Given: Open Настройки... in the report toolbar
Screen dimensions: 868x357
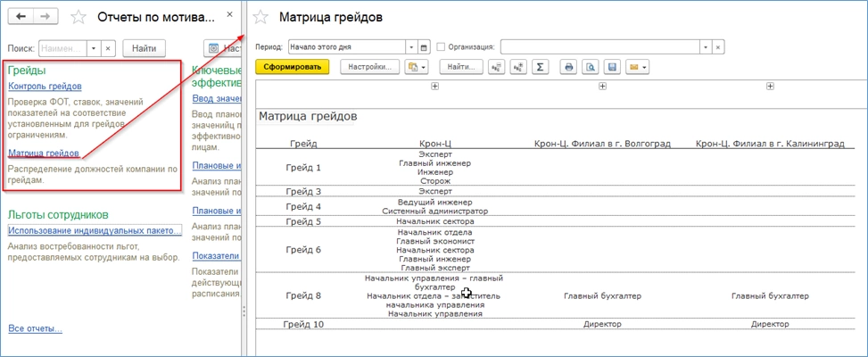Looking at the screenshot, I should (x=369, y=67).
